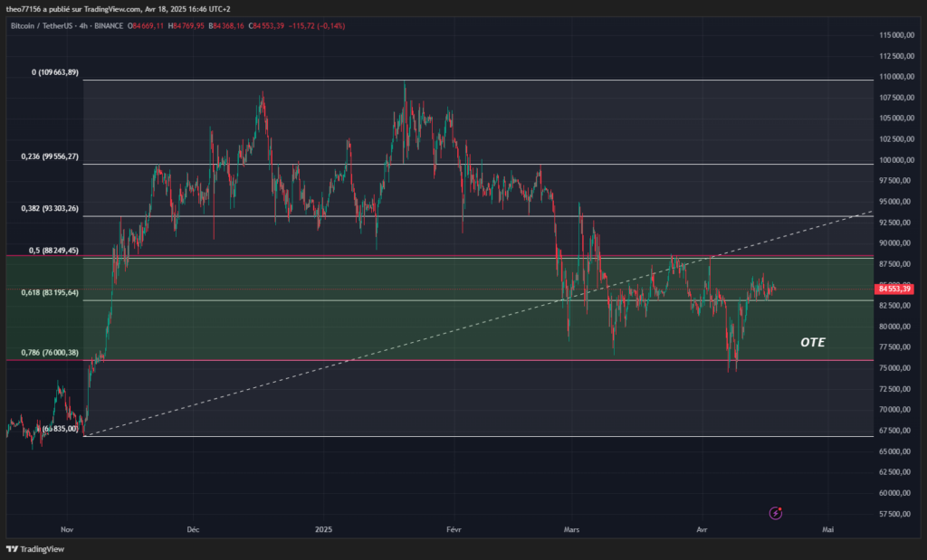Click the red percentage change (−0,14%) value
The image size is (927, 560).
pyautogui.click(x=328, y=25)
